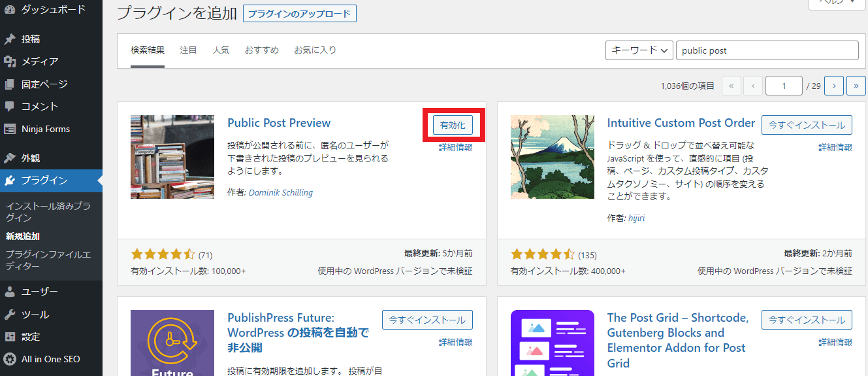Click the プラグインのアップロード button
The width and height of the screenshot is (868, 376).
point(300,13)
